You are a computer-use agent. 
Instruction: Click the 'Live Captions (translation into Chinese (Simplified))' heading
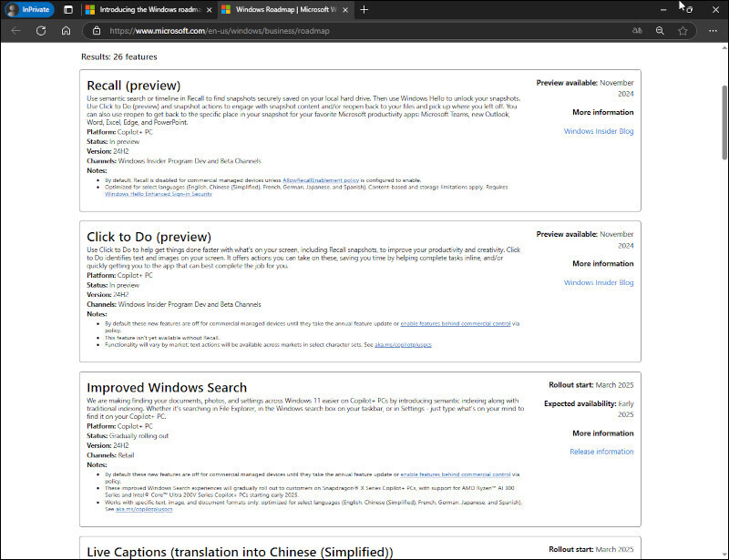click(240, 552)
